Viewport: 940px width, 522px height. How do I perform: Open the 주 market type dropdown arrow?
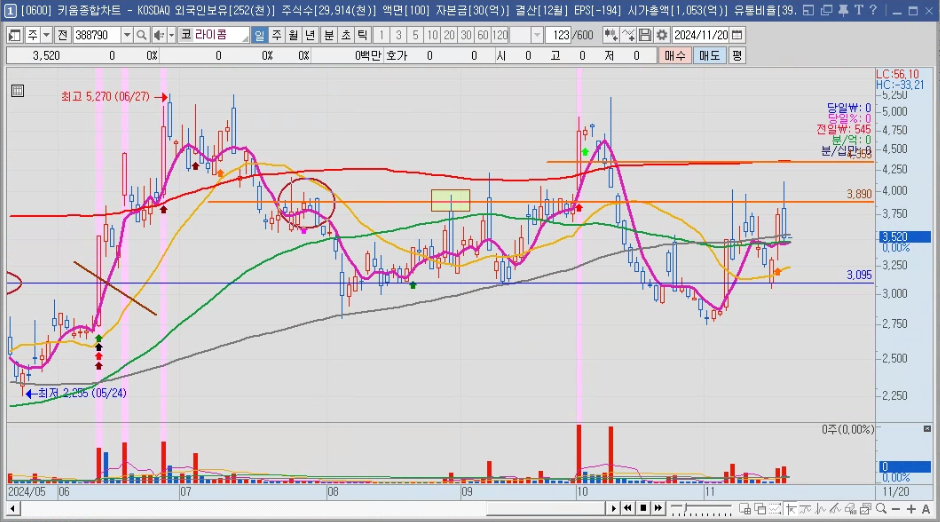(46, 35)
